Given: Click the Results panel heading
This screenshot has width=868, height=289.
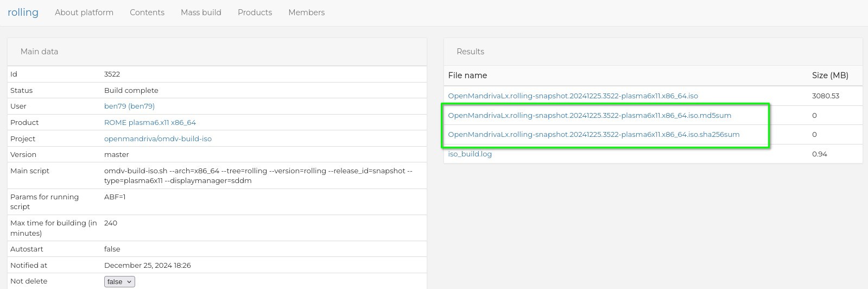Looking at the screenshot, I should pos(470,52).
